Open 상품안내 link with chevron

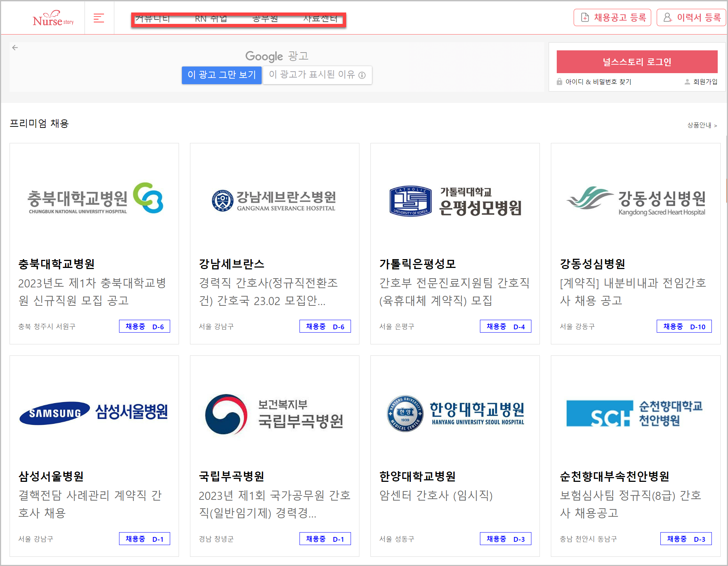coord(702,125)
